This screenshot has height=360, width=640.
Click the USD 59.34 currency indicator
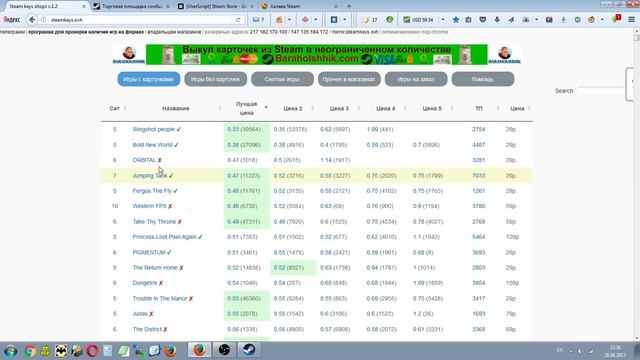(418, 20)
